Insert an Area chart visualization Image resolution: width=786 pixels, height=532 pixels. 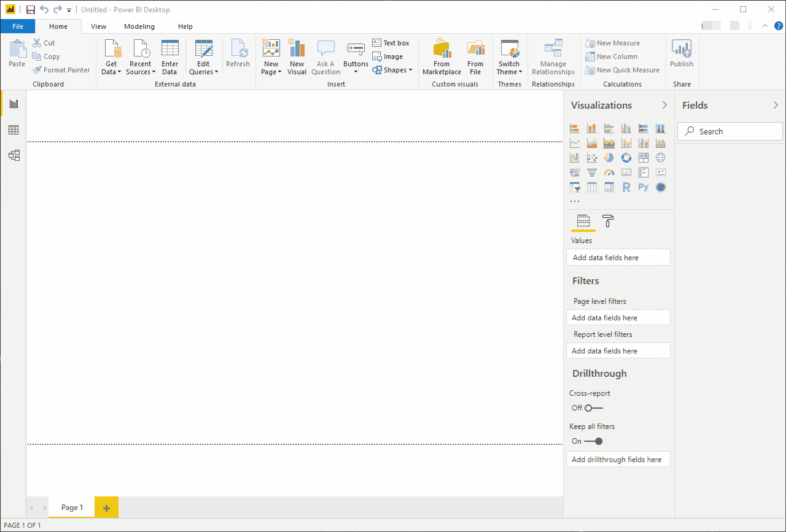(x=592, y=143)
